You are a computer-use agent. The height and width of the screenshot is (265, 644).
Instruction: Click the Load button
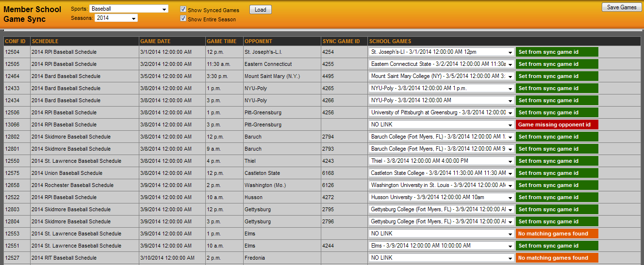[261, 10]
